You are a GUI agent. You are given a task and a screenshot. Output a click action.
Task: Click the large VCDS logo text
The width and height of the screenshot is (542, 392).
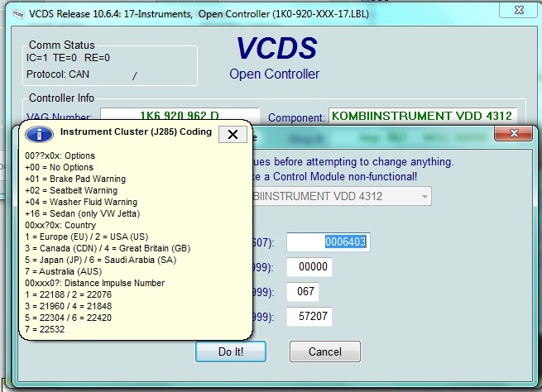[x=276, y=48]
